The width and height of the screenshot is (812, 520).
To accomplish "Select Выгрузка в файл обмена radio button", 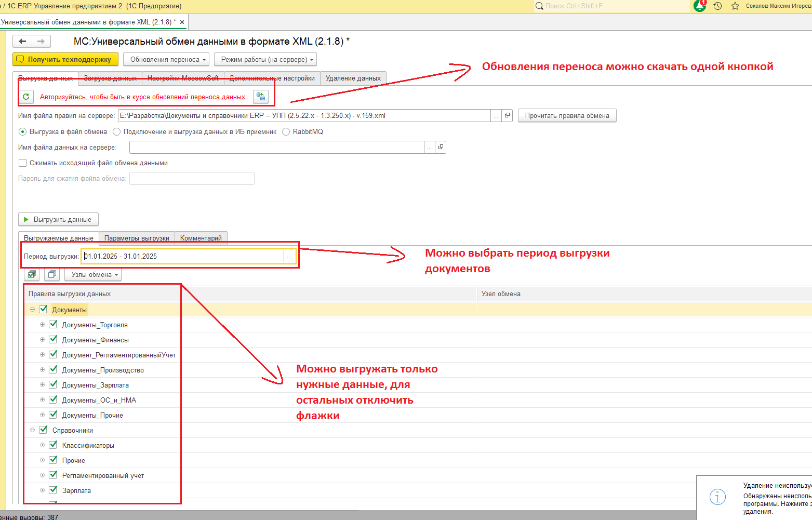I will [23, 132].
